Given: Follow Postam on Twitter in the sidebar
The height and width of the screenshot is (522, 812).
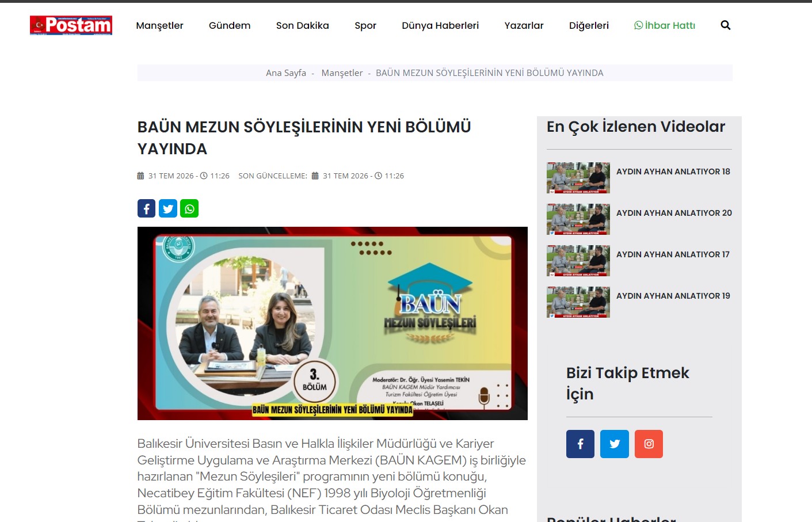Looking at the screenshot, I should (615, 444).
